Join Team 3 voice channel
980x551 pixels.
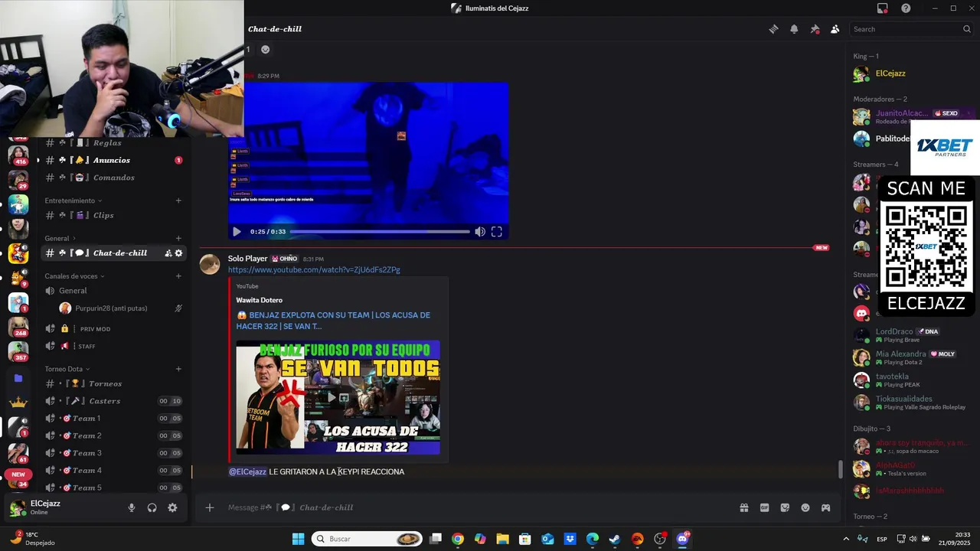click(x=113, y=453)
